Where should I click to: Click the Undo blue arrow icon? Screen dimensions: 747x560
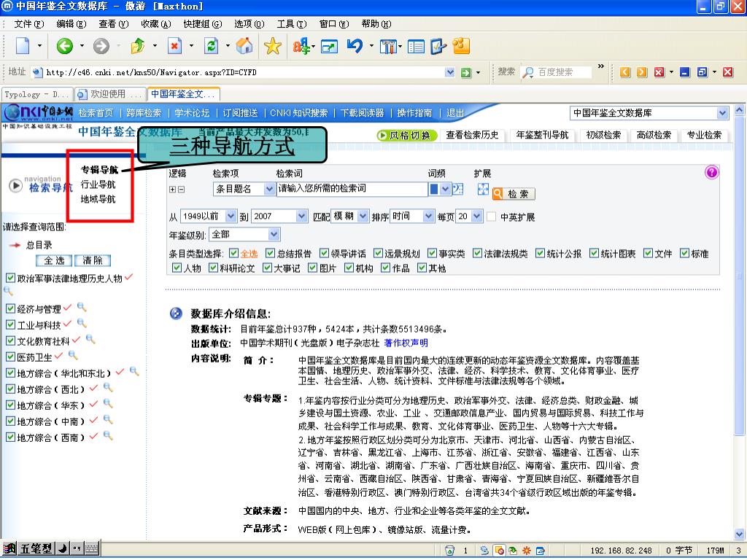tap(355, 46)
